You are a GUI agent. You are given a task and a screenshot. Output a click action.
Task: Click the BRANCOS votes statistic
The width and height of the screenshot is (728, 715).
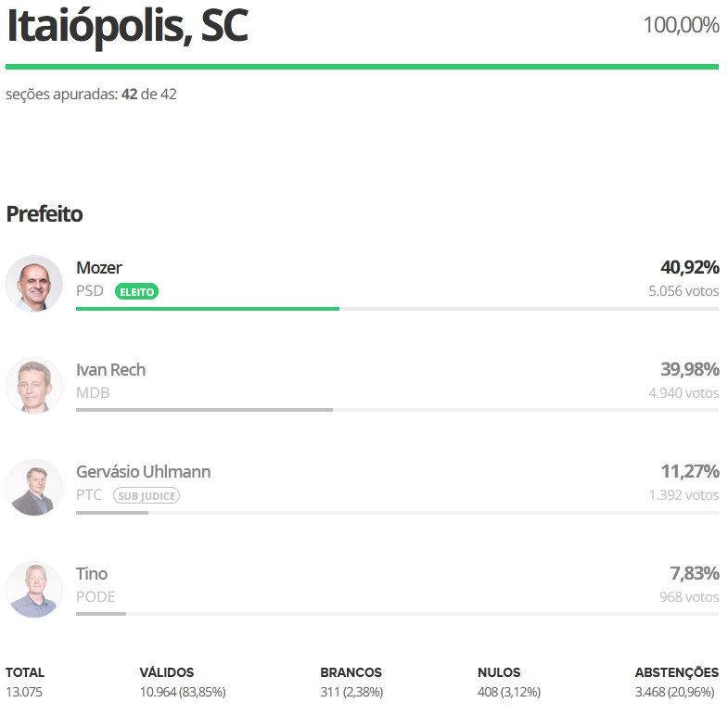tap(351, 683)
